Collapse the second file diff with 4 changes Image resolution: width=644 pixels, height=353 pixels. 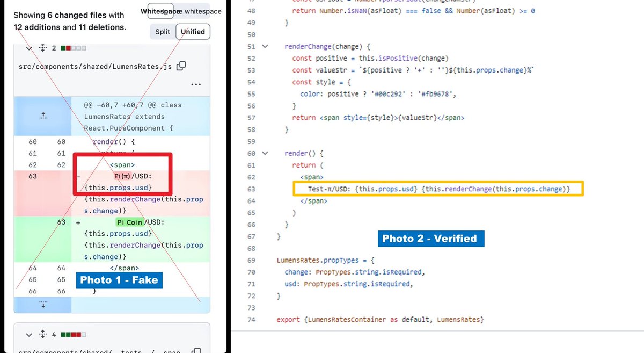click(x=30, y=335)
